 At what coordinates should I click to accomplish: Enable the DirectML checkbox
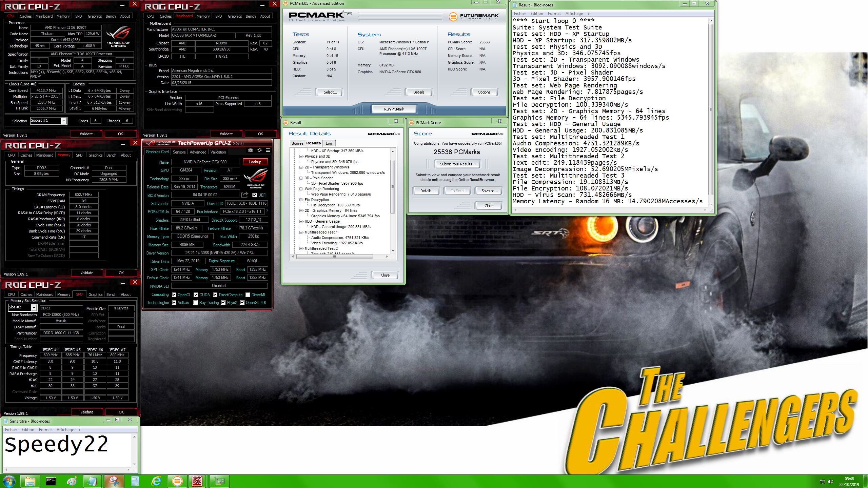tap(248, 295)
